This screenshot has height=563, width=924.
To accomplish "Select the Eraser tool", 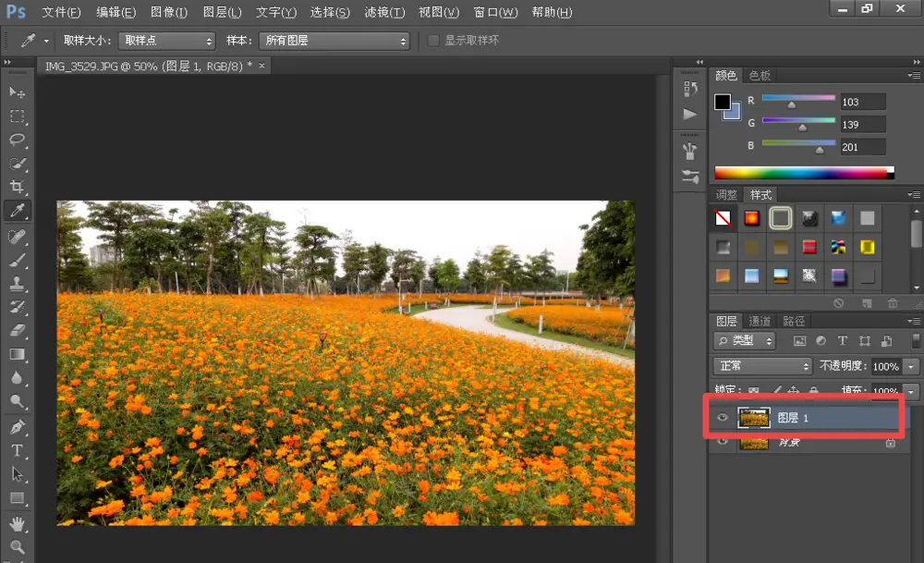I will click(x=18, y=330).
